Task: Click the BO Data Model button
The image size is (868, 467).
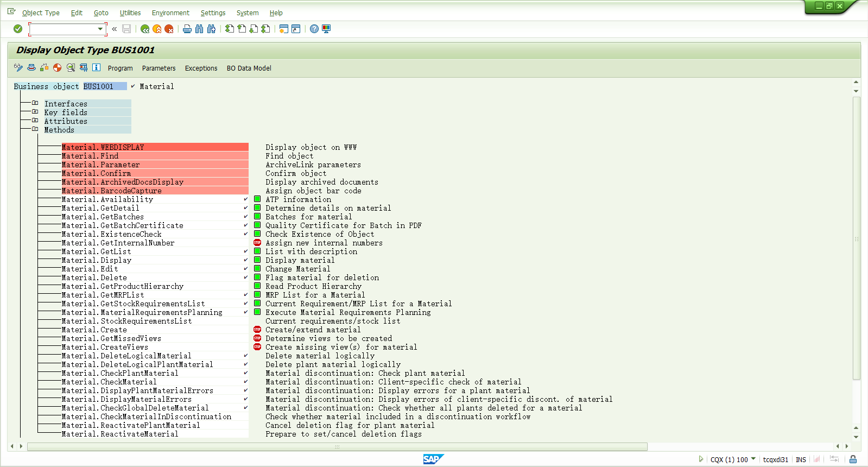Action: 249,68
